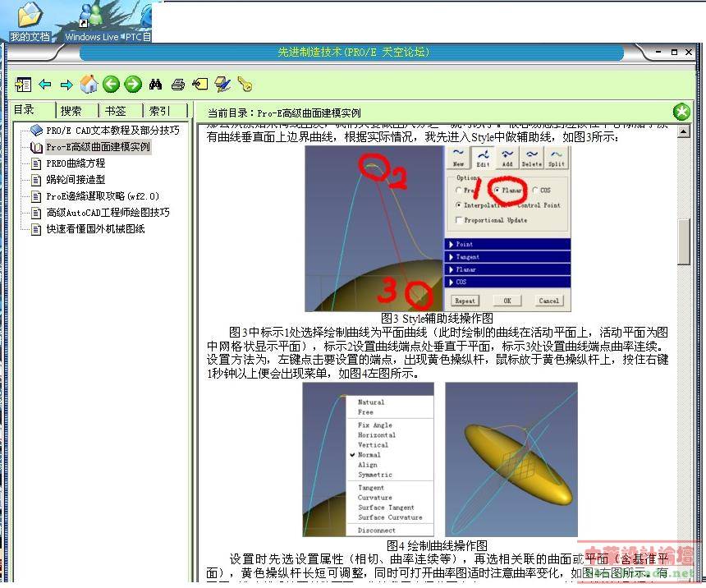Screen dimensions: 706x588
Task: Print the current topic with the printer icon
Action: tap(178, 85)
